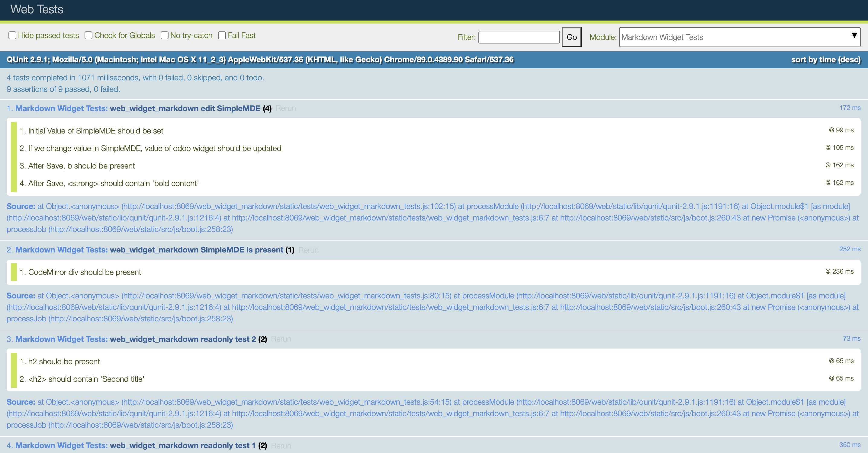
Task: Click the QUnit version info bar
Action: (x=434, y=60)
